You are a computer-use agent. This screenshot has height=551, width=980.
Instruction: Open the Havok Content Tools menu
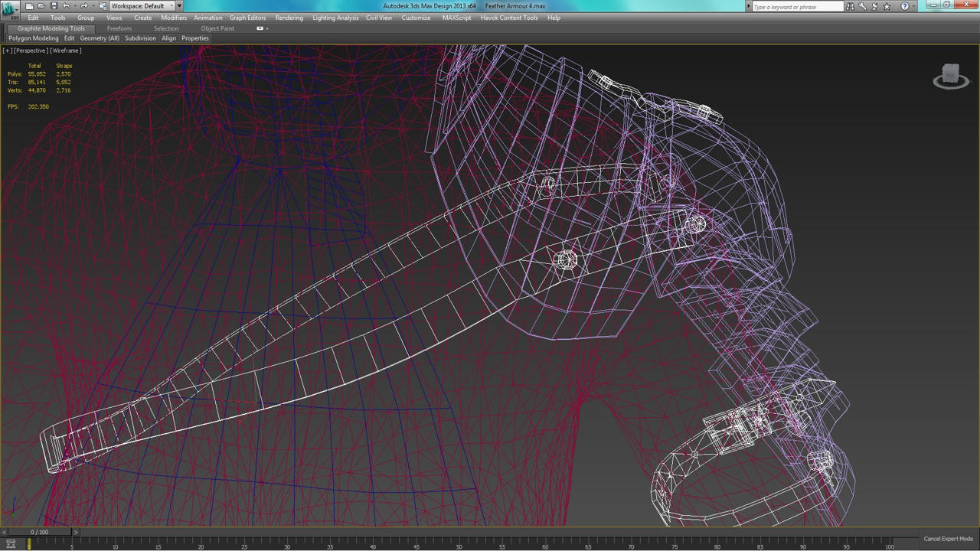(x=509, y=18)
